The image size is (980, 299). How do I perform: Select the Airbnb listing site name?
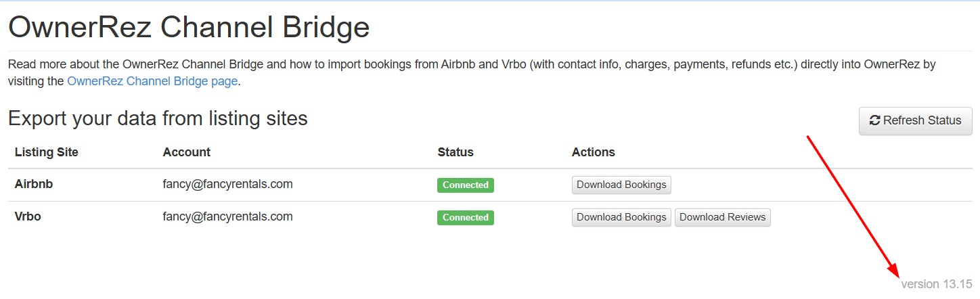(34, 184)
